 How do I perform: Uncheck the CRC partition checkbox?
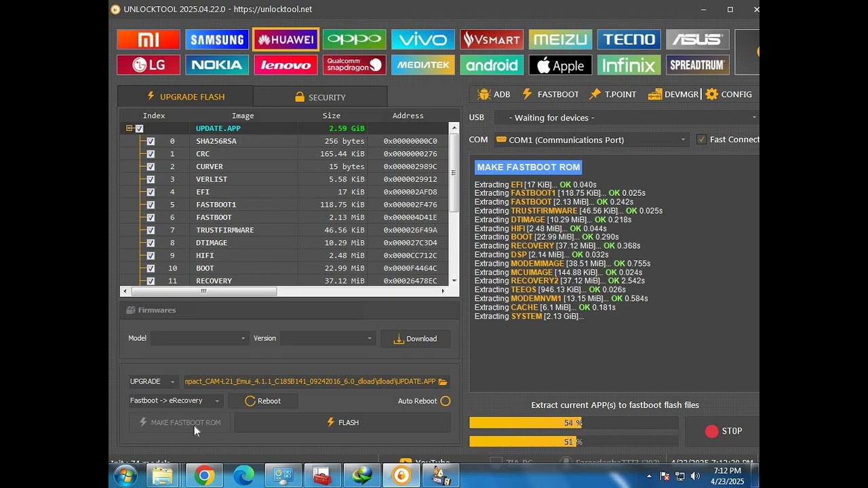(151, 154)
